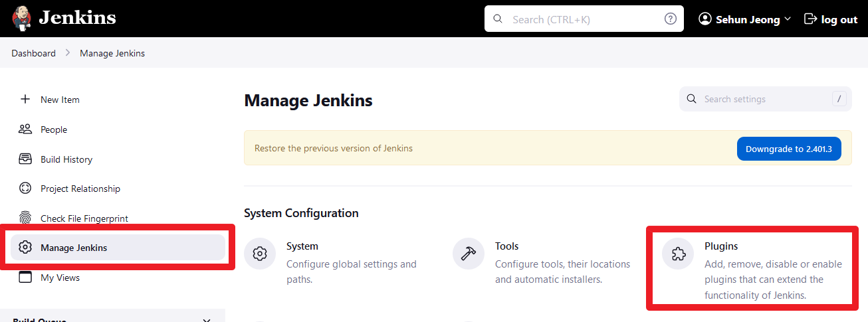Click 'Restore the previous version of Jenkins' text
Viewport: 868px width, 322px height.
point(334,148)
